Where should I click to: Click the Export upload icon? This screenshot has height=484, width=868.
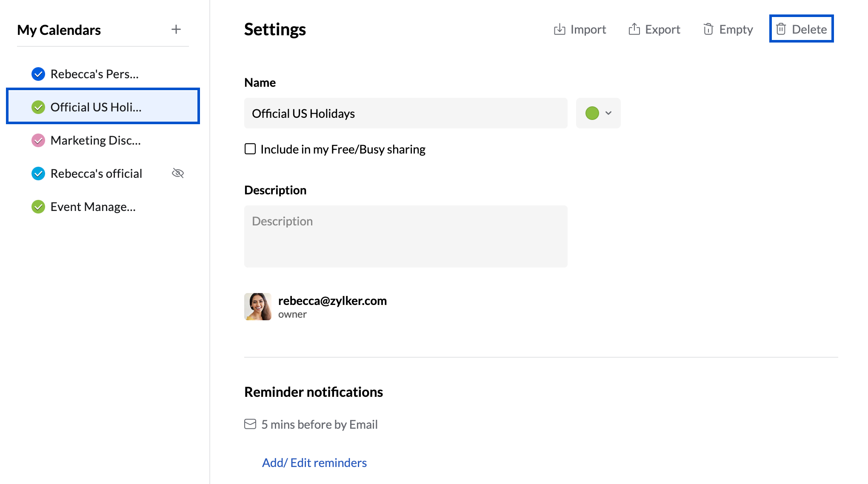click(x=634, y=29)
